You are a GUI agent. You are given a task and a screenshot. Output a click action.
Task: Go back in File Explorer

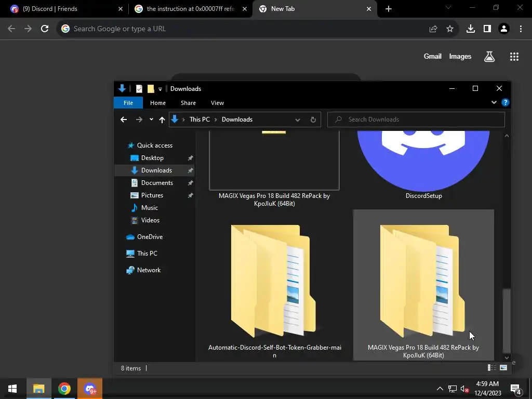tap(124, 119)
